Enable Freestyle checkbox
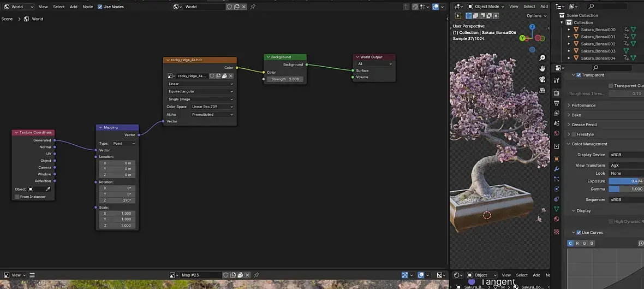This screenshot has width=644, height=289. point(574,134)
